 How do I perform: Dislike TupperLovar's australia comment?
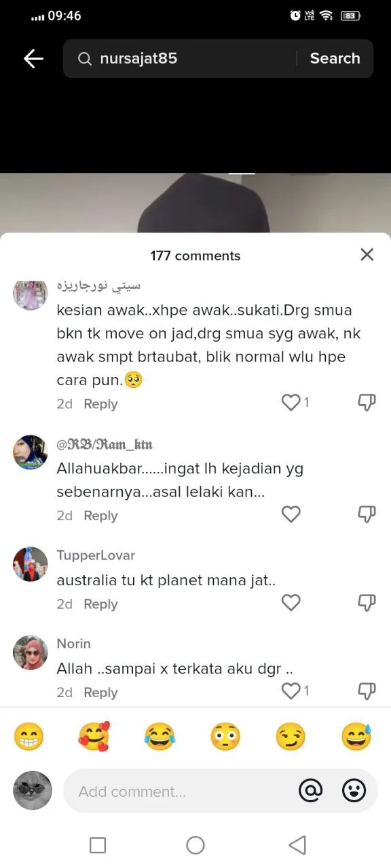(x=367, y=604)
